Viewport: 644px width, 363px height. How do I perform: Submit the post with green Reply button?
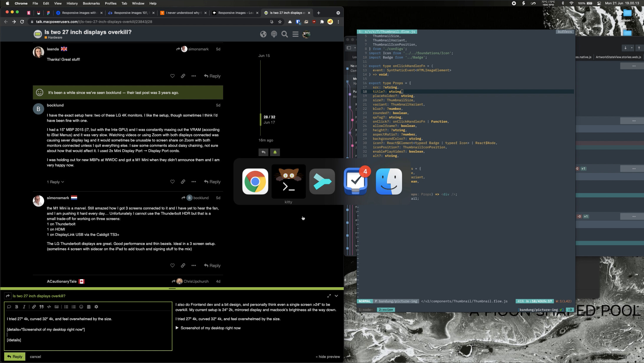pyautogui.click(x=15, y=357)
